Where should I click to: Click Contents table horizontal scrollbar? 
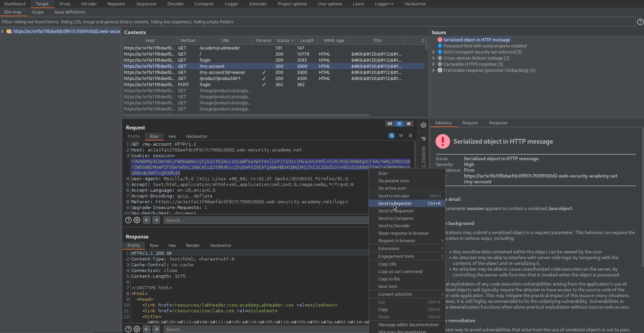pyautogui.click(x=247, y=115)
